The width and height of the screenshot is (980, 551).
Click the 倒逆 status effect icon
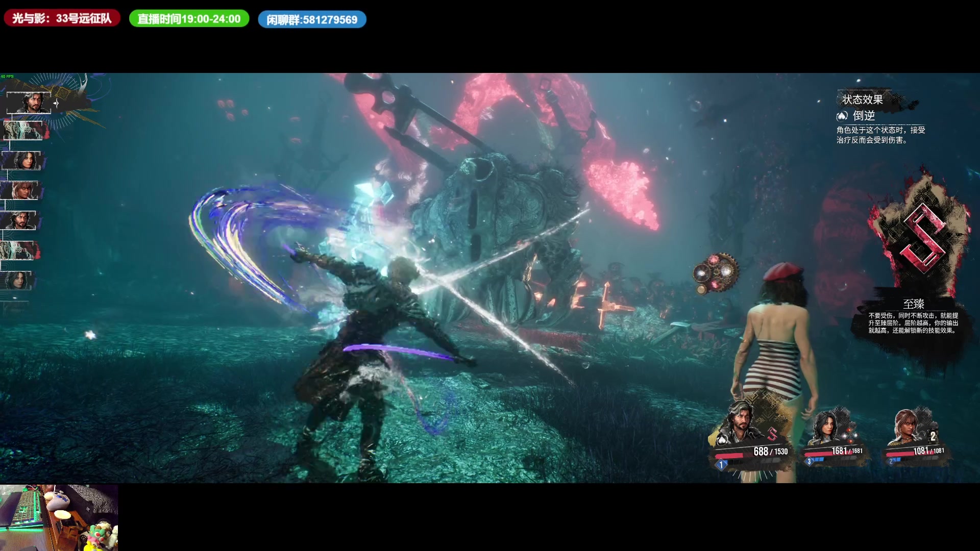click(842, 116)
